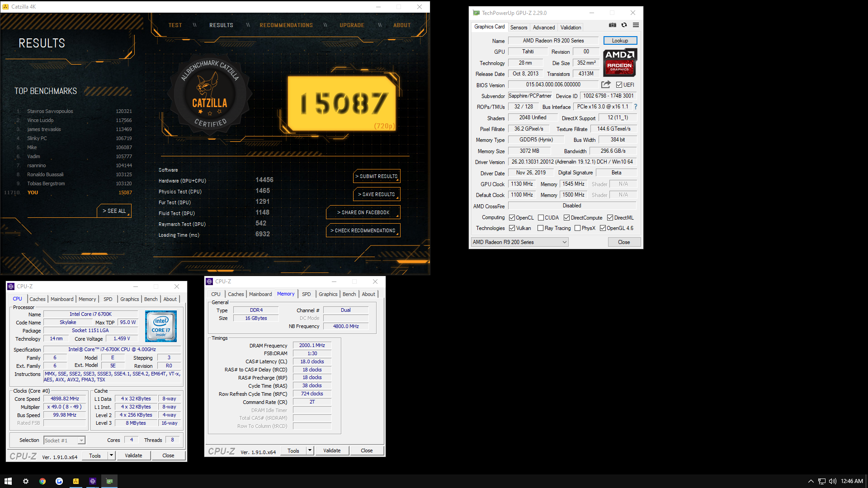Viewport: 868px width, 488px height.
Task: Toggle the Vulkan checkbox
Action: (512, 228)
